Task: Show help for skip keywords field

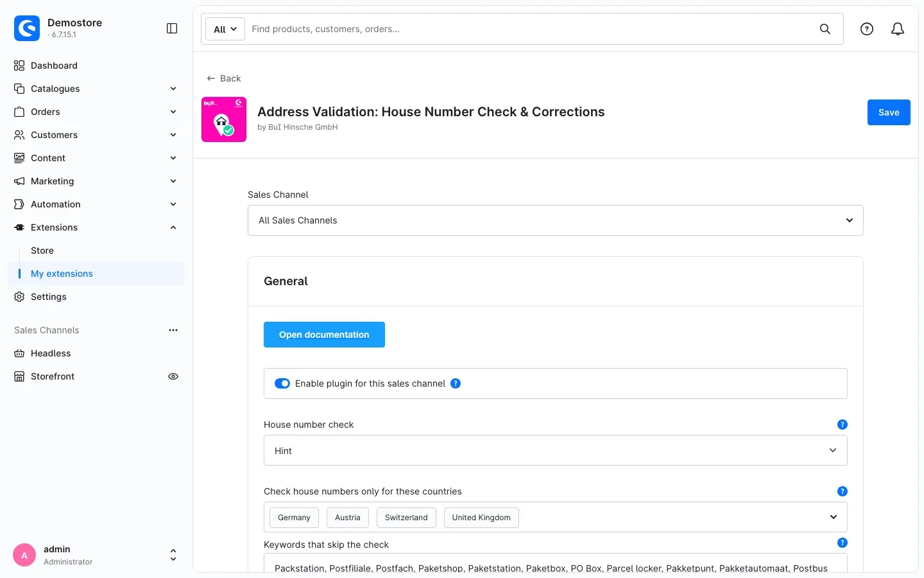Action: pos(843,543)
